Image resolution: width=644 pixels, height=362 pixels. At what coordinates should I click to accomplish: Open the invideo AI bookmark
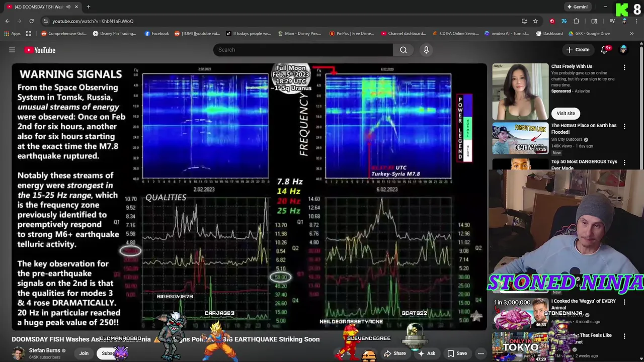(x=506, y=34)
